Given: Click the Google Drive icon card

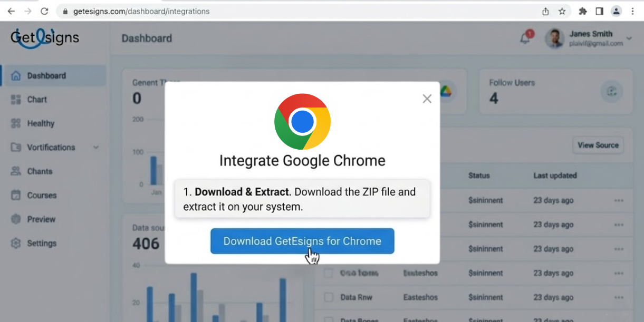Looking at the screenshot, I should coord(446,91).
